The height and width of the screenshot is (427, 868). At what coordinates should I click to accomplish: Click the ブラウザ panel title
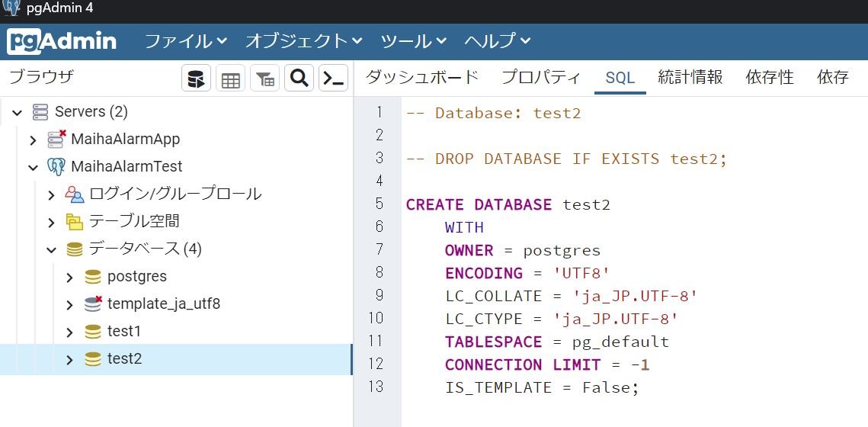[x=42, y=77]
